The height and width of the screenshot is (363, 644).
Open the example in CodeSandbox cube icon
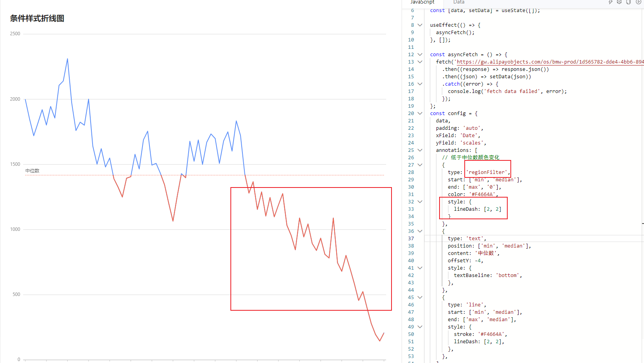tap(619, 2)
